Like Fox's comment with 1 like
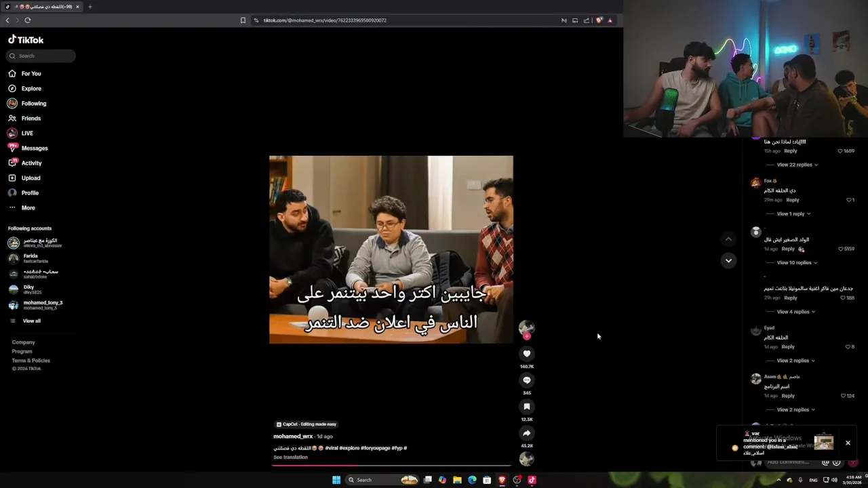 (x=848, y=200)
